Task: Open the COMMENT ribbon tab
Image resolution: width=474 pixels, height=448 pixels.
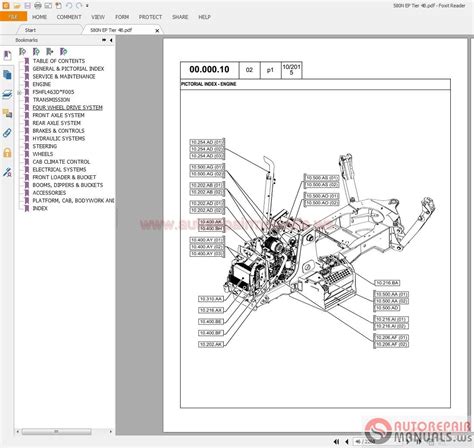Action: click(x=69, y=17)
